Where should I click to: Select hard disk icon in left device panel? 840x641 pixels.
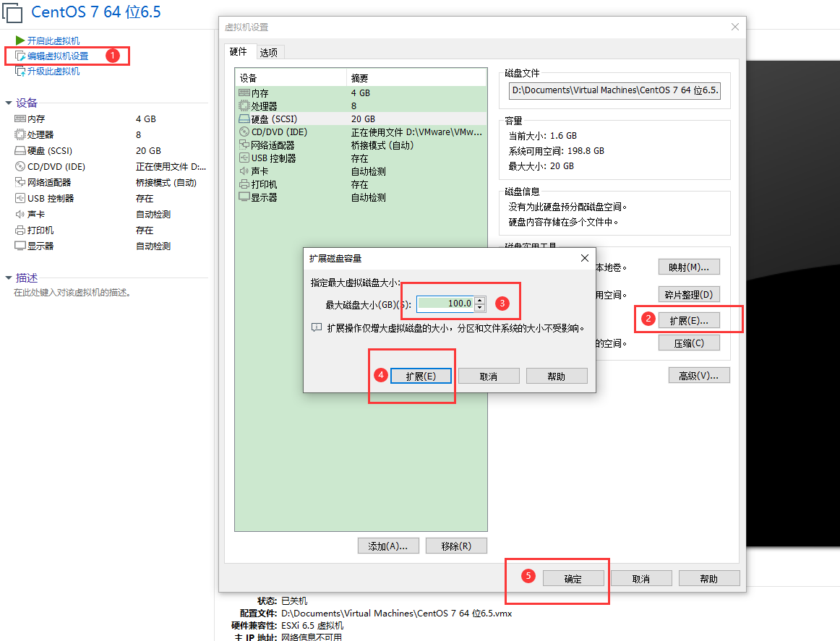click(x=20, y=150)
